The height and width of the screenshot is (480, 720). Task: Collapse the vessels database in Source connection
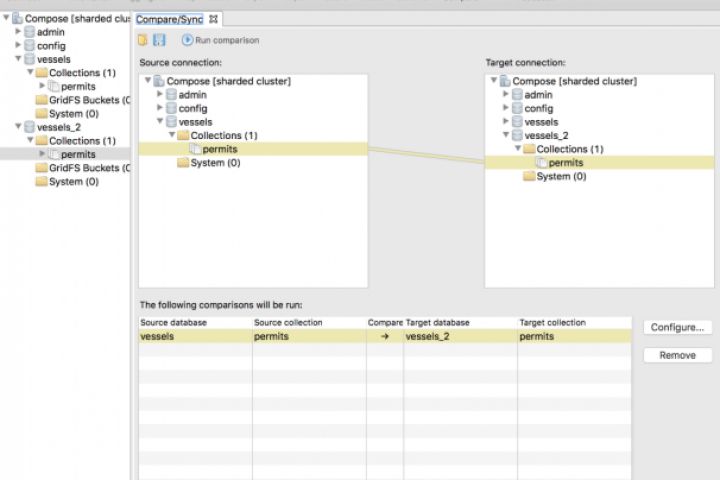click(159, 122)
